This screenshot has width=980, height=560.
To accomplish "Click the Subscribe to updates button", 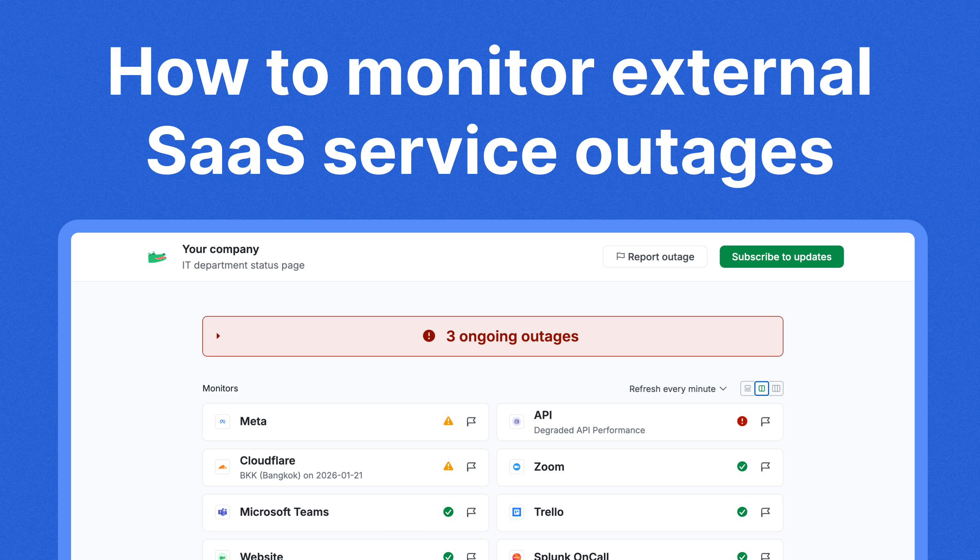I will [x=781, y=256].
